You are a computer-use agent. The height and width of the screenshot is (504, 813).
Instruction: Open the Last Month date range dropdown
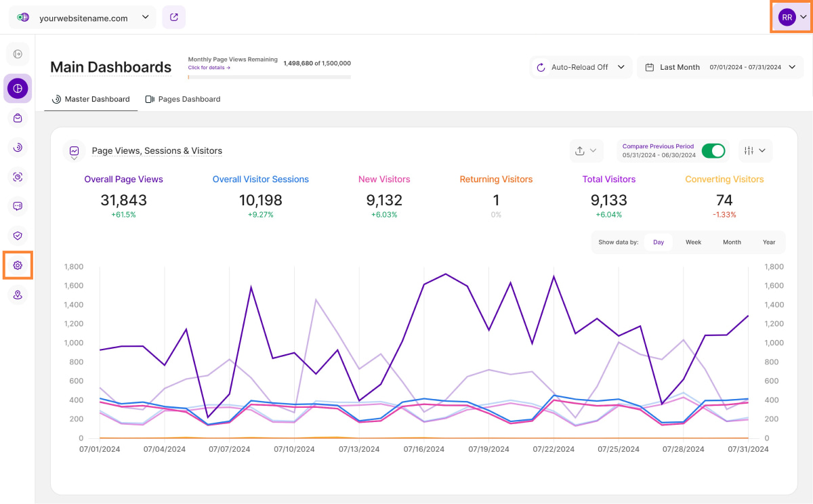click(x=720, y=67)
